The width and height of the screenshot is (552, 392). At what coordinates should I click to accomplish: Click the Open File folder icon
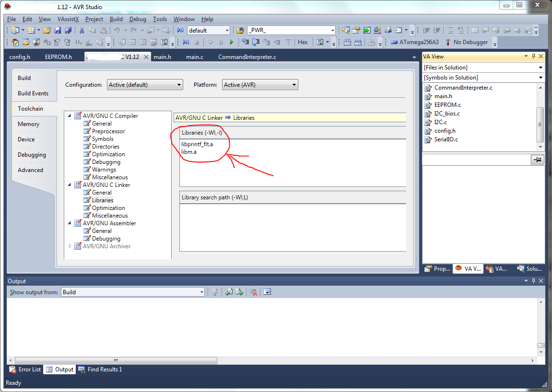tap(47, 30)
